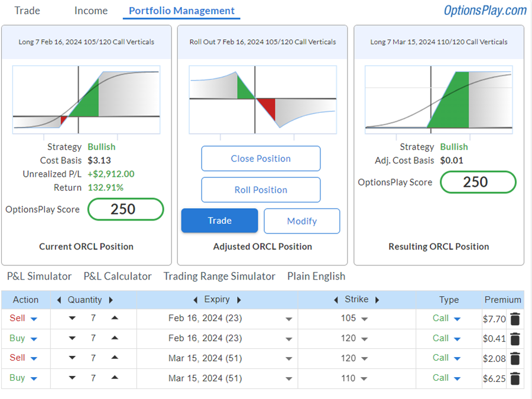Viewport: 532px width, 399px height.
Task: Open expiry dropdown on Buy 120 Feb 16 row
Action: point(288,339)
